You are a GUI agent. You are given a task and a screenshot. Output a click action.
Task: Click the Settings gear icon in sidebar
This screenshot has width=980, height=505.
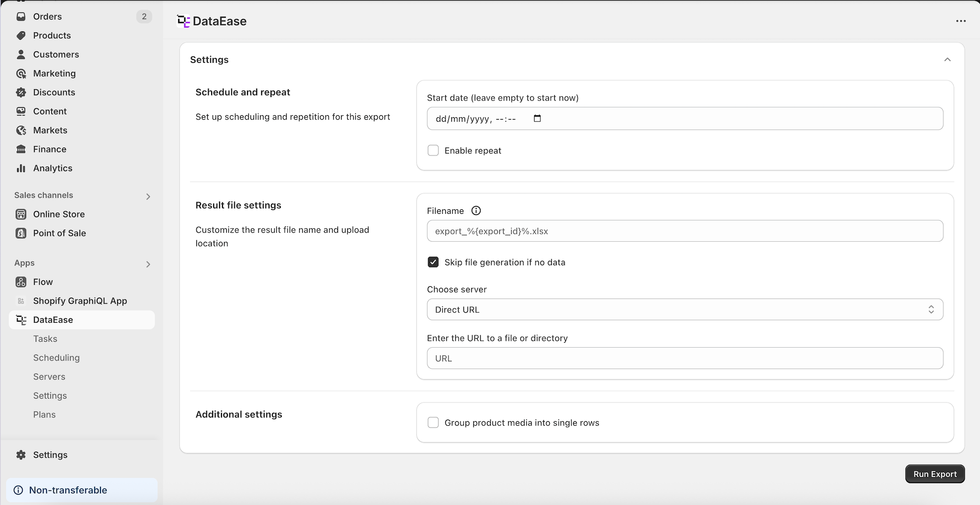pyautogui.click(x=21, y=455)
